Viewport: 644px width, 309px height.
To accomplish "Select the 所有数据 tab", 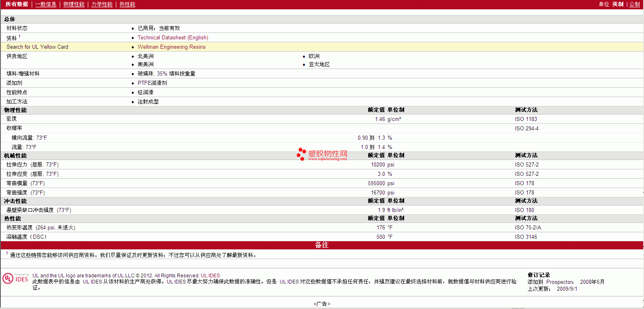I will [x=17, y=4].
